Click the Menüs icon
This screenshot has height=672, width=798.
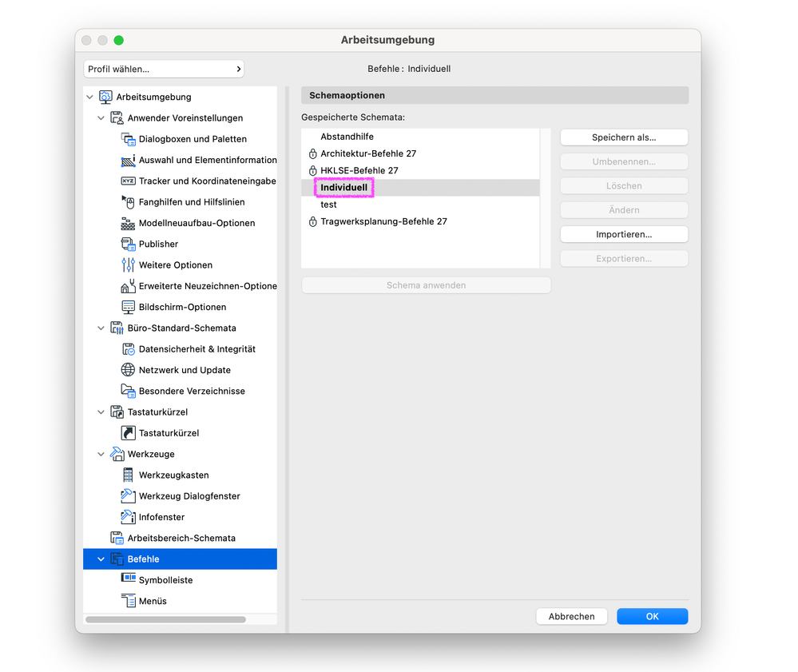(129, 601)
